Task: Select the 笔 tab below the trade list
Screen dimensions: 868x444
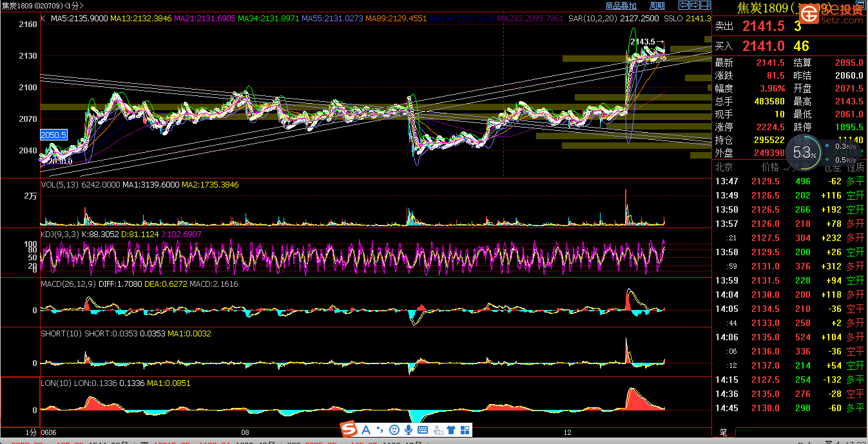Action: click(723, 432)
